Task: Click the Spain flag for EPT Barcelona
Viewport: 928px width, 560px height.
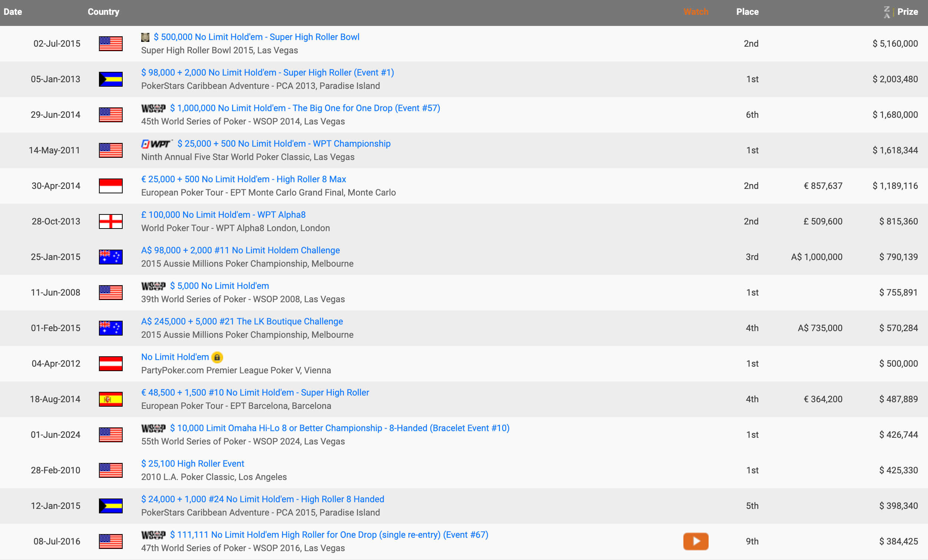Action: click(110, 399)
